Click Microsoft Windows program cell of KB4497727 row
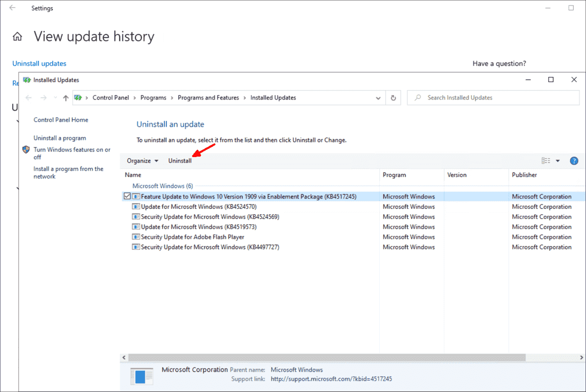 pyautogui.click(x=409, y=247)
